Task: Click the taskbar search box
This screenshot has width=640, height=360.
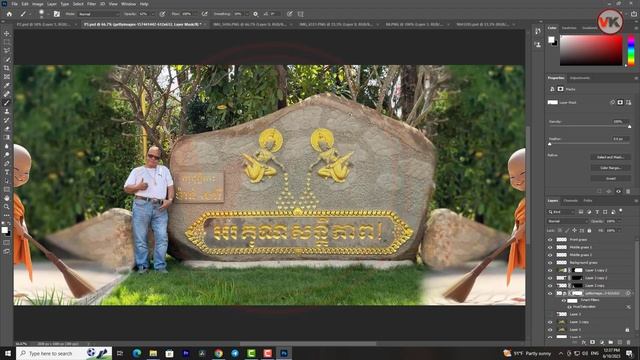Action: point(63,353)
